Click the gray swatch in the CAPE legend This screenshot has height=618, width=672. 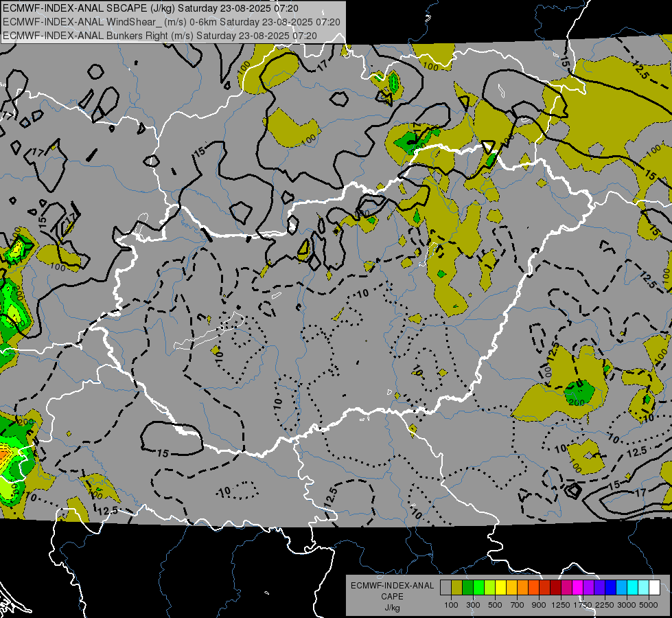(445, 587)
